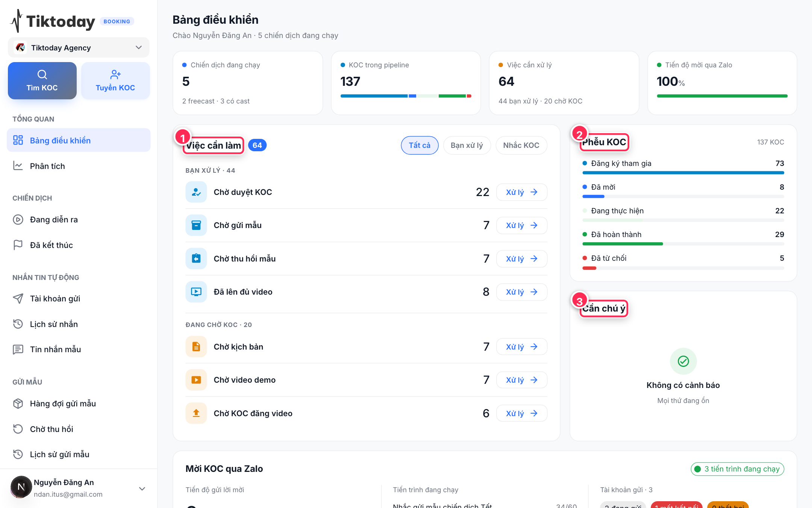812x508 pixels.
Task: Click the Đang diễn ra play-circle icon
Action: coord(18,219)
